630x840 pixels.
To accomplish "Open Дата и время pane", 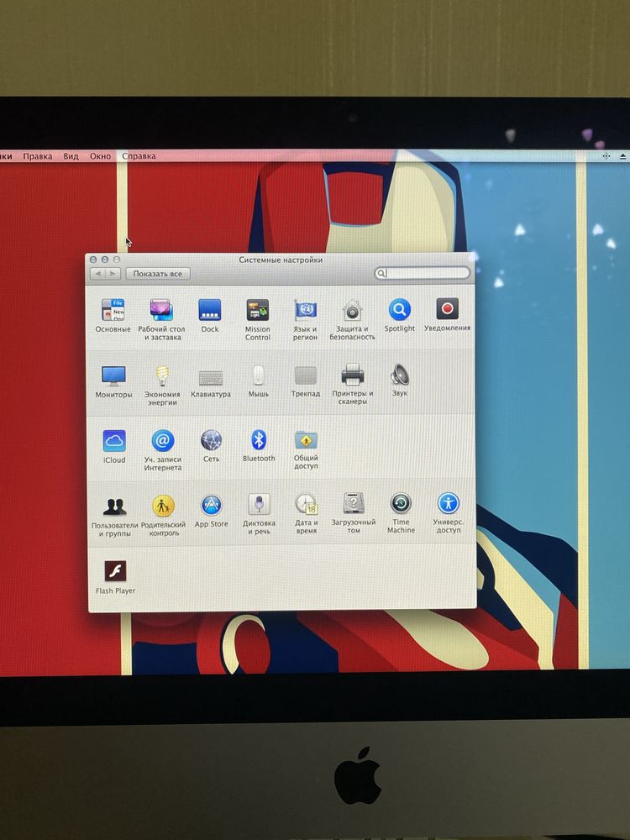I will tap(307, 504).
